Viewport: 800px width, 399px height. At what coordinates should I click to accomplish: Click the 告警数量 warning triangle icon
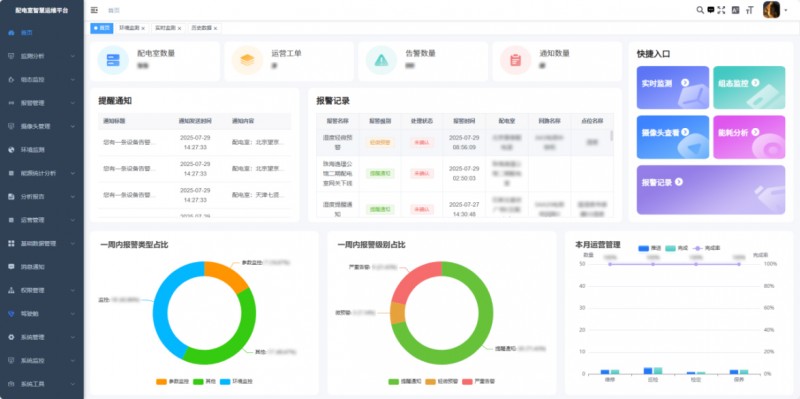381,60
